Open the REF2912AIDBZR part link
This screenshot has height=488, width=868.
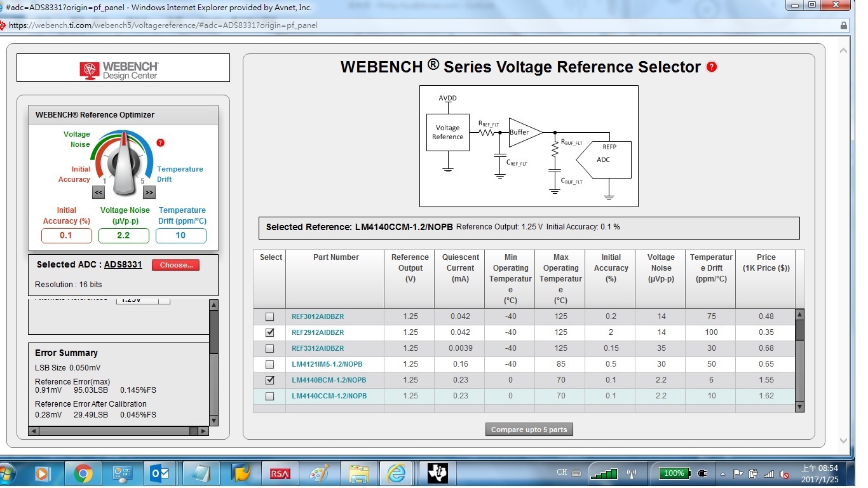pyautogui.click(x=318, y=332)
